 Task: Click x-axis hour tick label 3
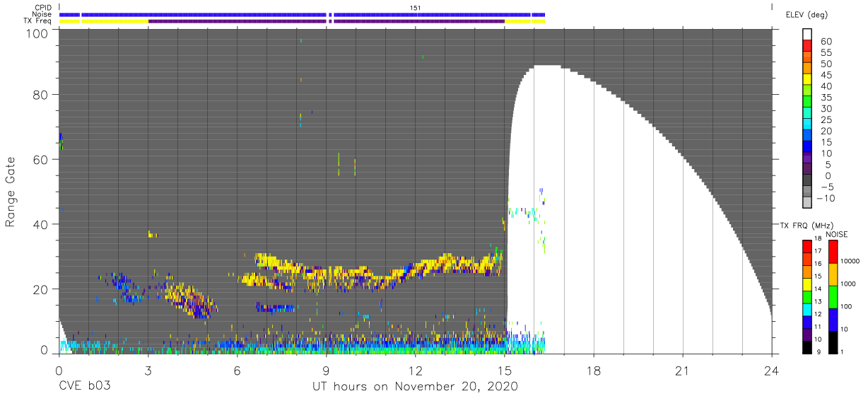(x=148, y=370)
